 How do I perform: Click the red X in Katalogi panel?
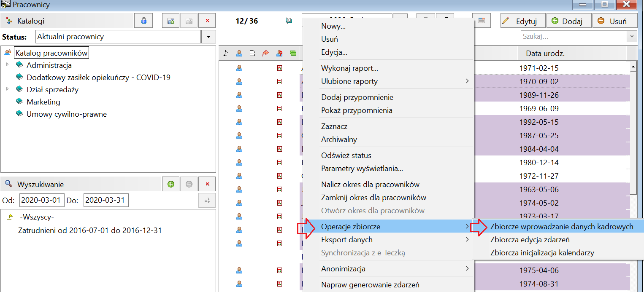pos(207,21)
